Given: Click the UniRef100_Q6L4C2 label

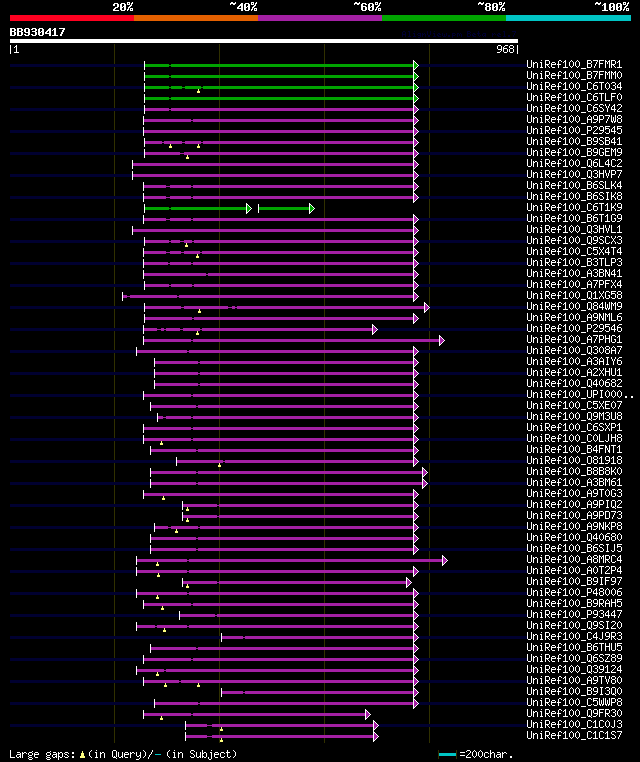Looking at the screenshot, I should 574,163.
